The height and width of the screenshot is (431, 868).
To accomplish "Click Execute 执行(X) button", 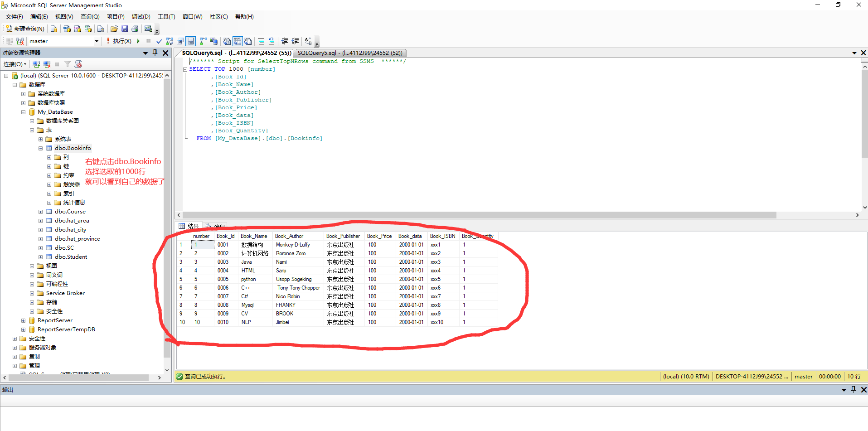I will [119, 41].
